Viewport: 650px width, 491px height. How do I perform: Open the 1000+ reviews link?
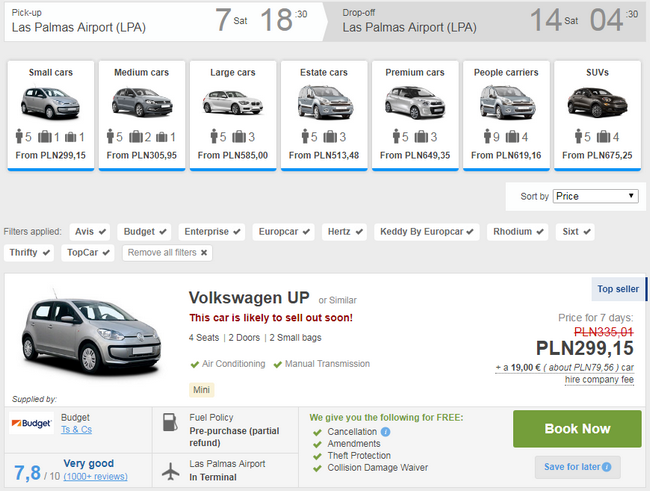pos(95,476)
